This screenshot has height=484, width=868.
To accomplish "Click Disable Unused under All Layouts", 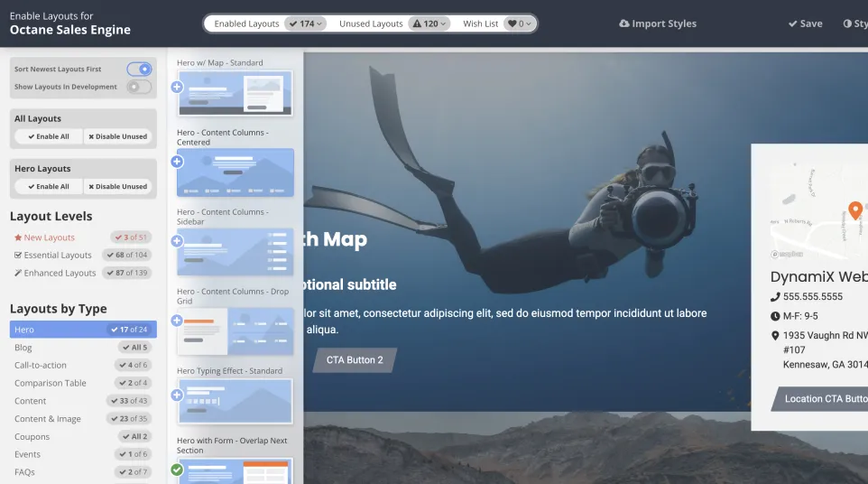I will click(x=118, y=136).
